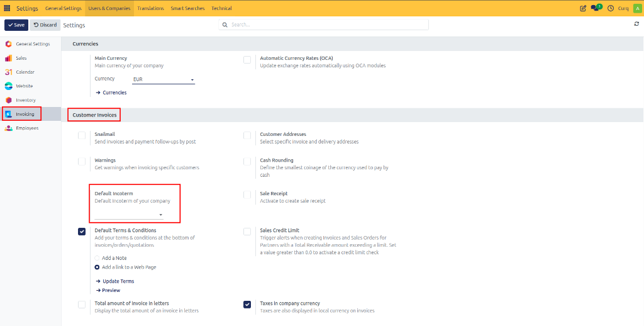Screen dimensions: 644x326
Task: Click the Curq company name
Action: tap(623, 8)
